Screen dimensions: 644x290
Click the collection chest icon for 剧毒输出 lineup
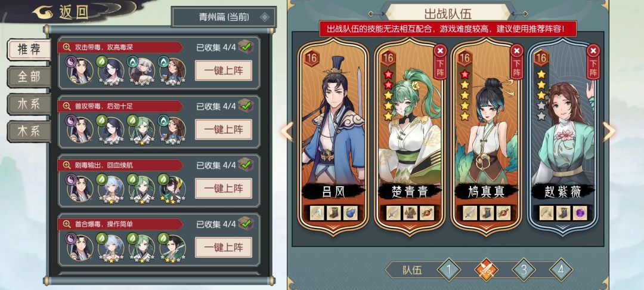point(246,164)
